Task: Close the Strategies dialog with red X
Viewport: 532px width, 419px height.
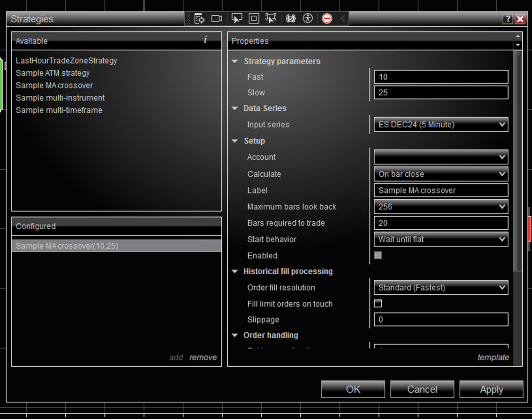Action: click(x=520, y=19)
